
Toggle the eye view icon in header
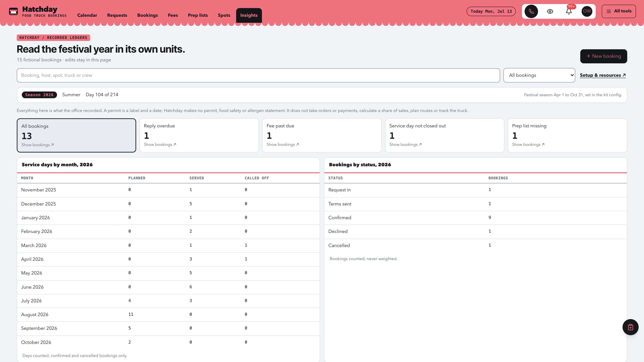550,12
